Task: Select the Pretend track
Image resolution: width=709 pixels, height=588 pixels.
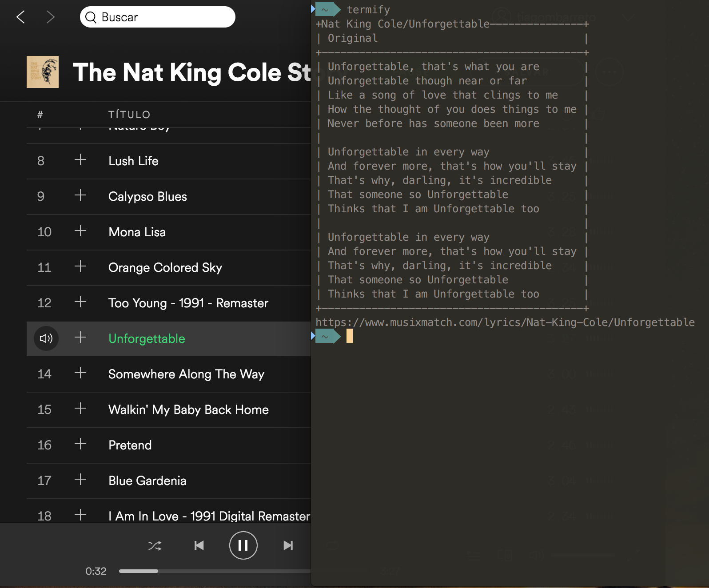Action: click(x=130, y=445)
